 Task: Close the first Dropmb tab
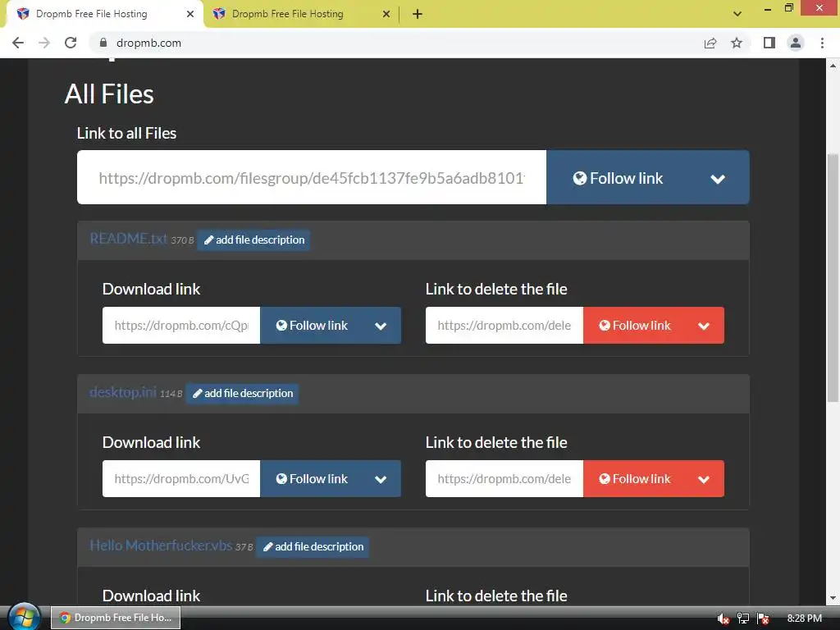[x=190, y=14]
